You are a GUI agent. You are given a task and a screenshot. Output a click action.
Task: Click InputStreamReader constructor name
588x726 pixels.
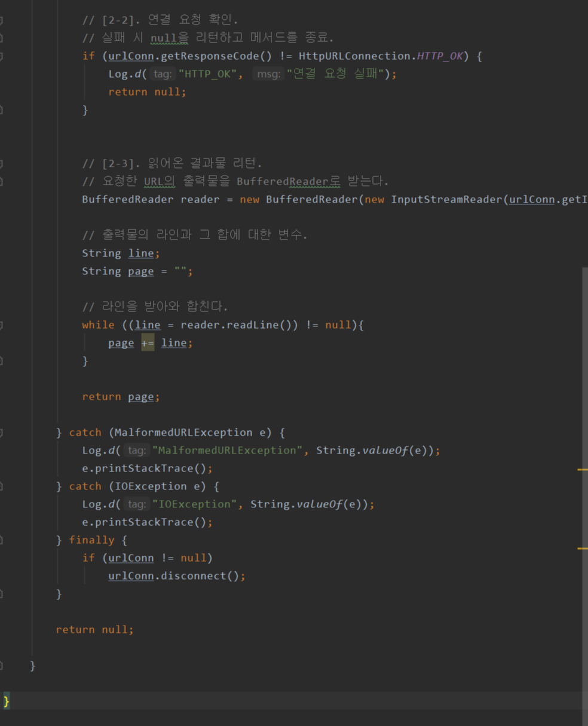pyautogui.click(x=446, y=200)
